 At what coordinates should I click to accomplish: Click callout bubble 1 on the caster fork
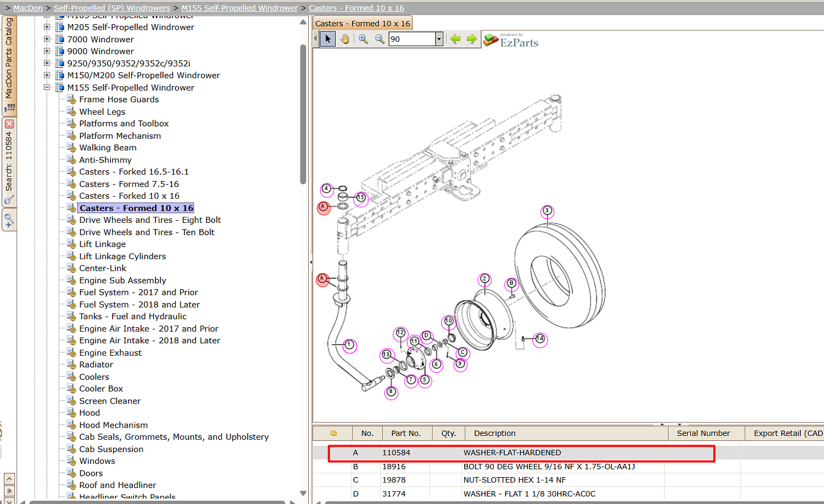[x=349, y=345]
